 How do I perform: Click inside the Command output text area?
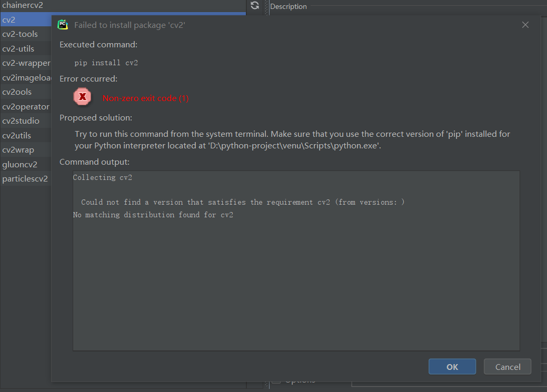296,284
